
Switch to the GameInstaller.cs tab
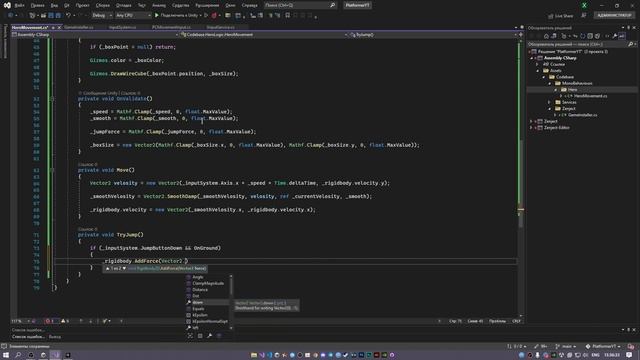point(79,27)
